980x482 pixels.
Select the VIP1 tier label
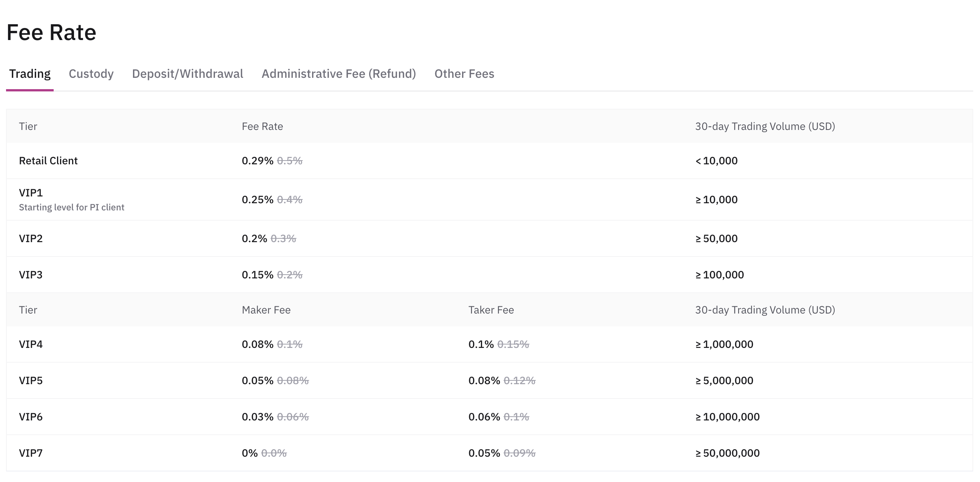pos(31,193)
